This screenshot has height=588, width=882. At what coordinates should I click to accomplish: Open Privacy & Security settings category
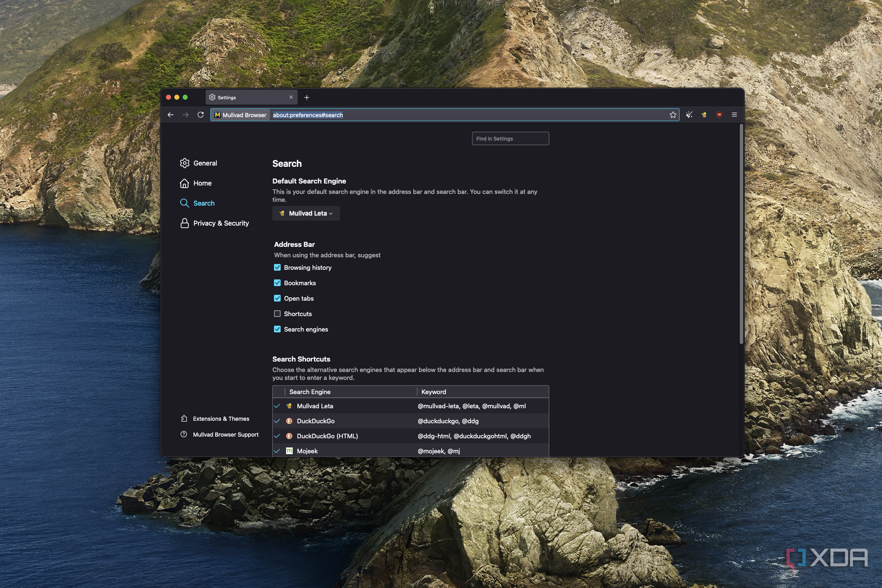[221, 223]
